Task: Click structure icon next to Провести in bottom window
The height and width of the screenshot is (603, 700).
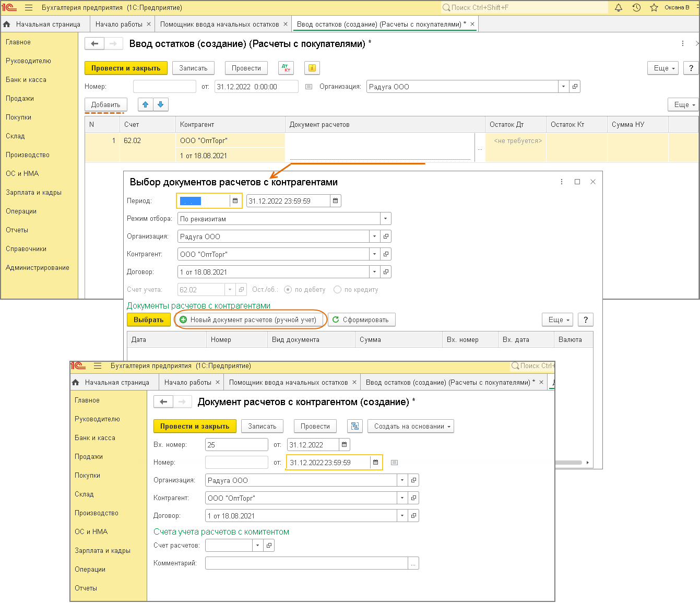Action: click(x=355, y=426)
